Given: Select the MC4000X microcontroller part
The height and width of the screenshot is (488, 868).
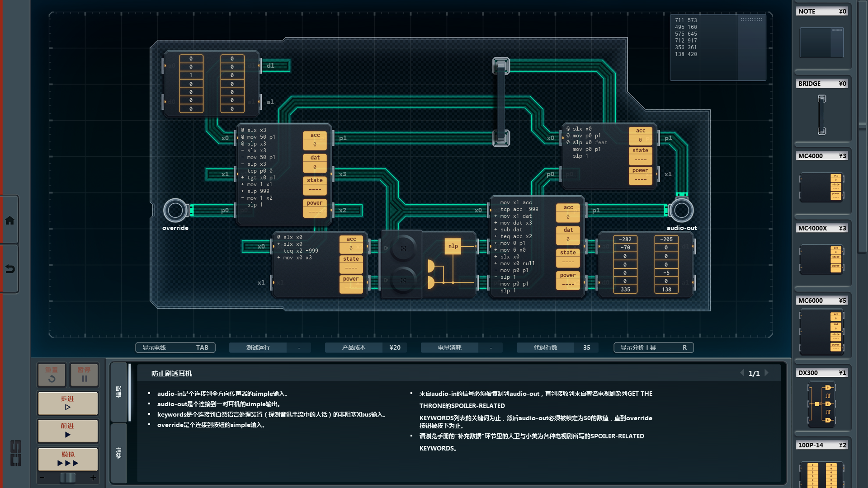Looking at the screenshot, I should (821, 259).
